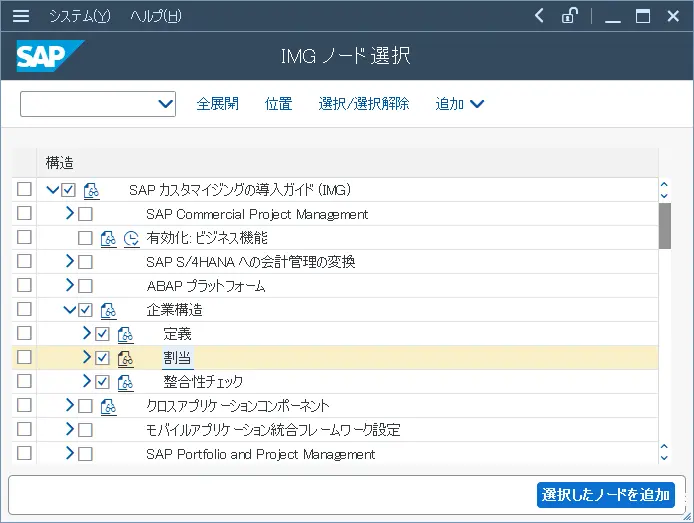Select the ABAP プラットフォーム label
The width and height of the screenshot is (694, 523).
click(206, 286)
